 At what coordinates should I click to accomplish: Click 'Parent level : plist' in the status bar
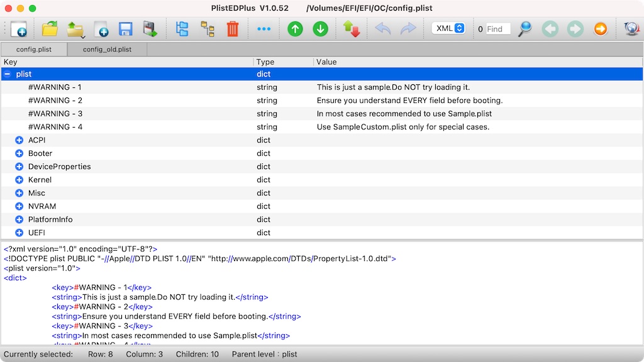pyautogui.click(x=265, y=354)
